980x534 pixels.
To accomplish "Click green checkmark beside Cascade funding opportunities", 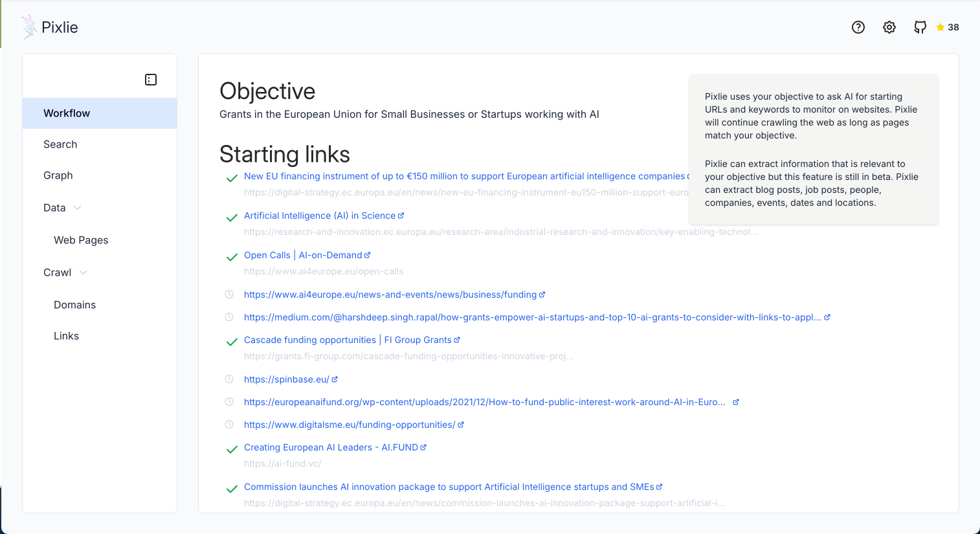I will (x=232, y=342).
